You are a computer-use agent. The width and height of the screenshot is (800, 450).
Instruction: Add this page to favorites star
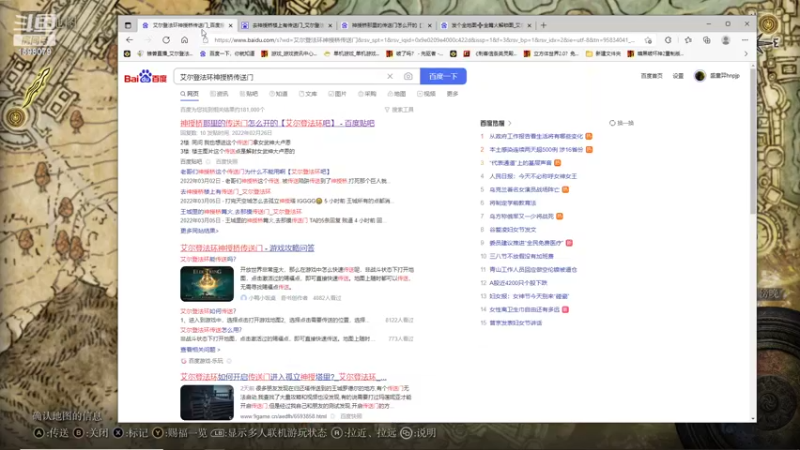pyautogui.click(x=648, y=40)
